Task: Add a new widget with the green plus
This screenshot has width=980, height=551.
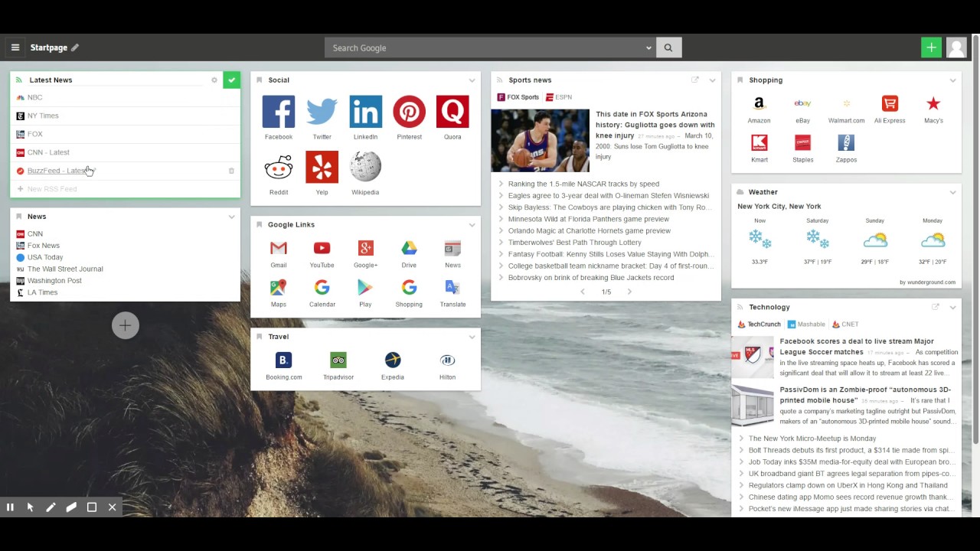Action: tap(931, 47)
